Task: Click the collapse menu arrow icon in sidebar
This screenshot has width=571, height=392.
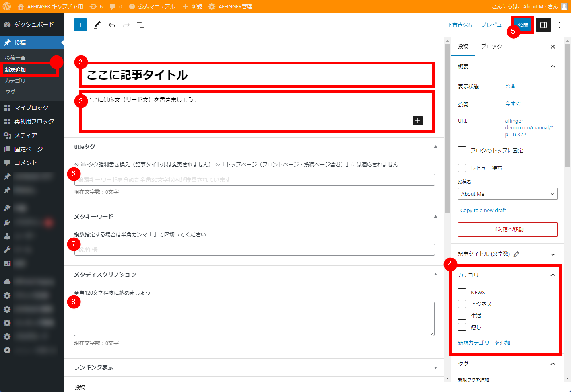Action: (7, 350)
